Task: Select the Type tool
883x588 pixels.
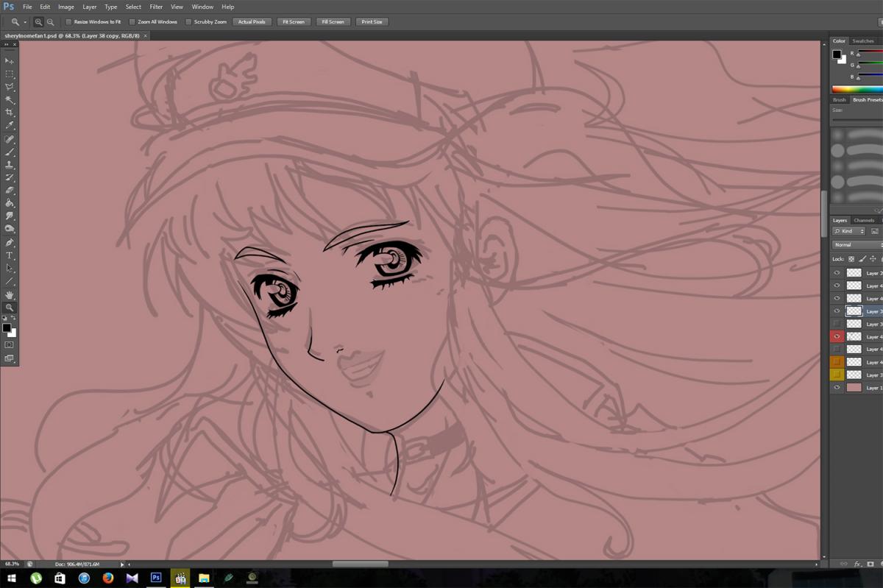Action: coord(10,255)
